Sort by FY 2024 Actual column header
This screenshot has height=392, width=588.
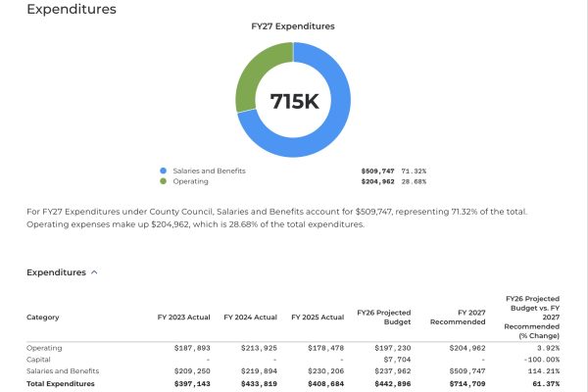pos(250,318)
